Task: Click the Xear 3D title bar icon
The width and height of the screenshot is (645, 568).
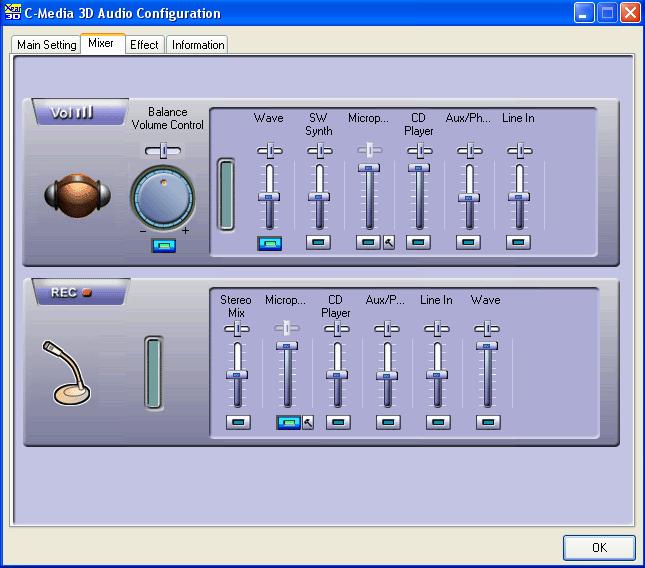Action: tap(12, 12)
